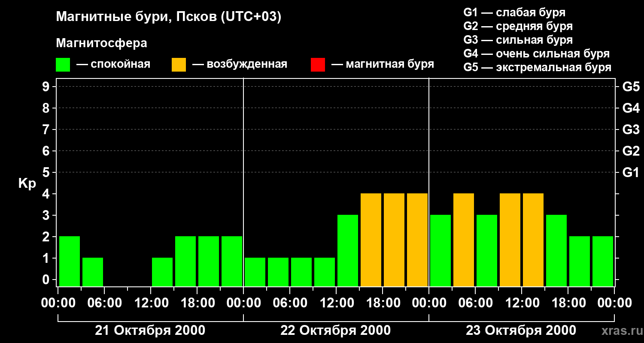Click the 18:00 tick label above 23 Октября
The image size is (644, 343).
click(x=568, y=303)
